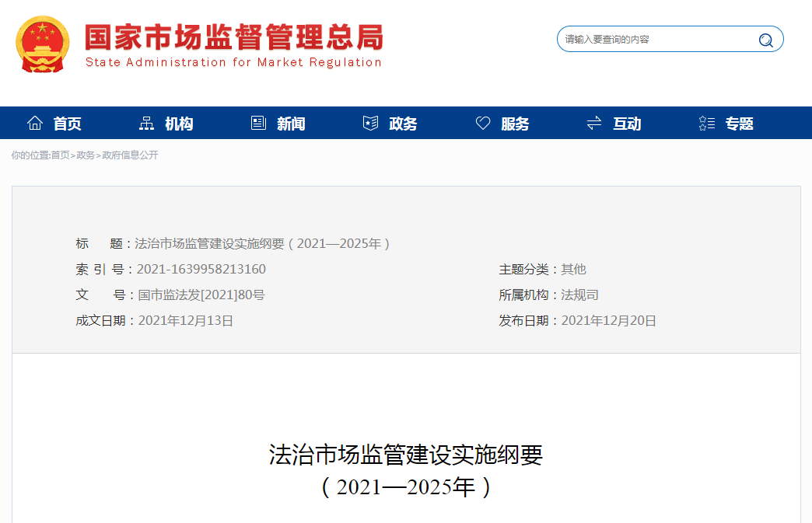Image resolution: width=812 pixels, height=523 pixels.
Task: Click the newspaper icon beside 新闻
Action: [257, 122]
